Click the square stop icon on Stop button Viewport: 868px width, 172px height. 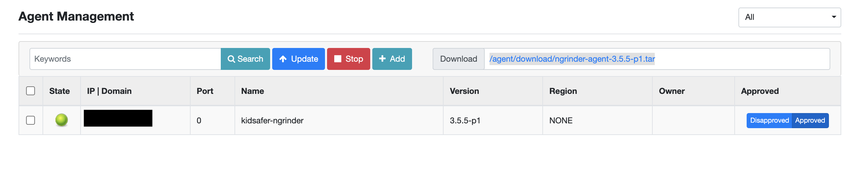click(x=338, y=59)
